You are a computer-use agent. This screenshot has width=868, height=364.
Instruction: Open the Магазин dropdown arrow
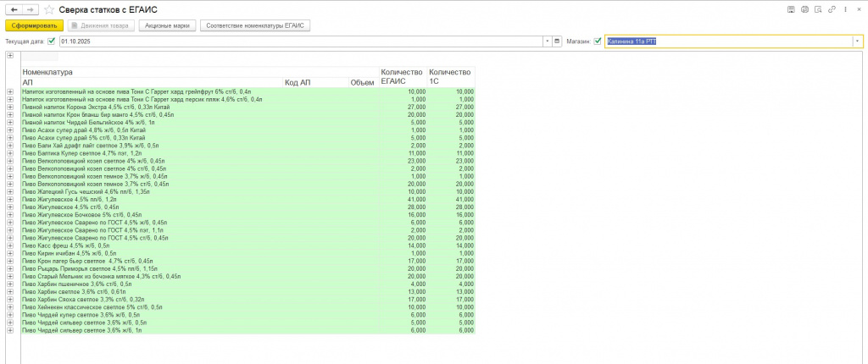click(x=858, y=41)
